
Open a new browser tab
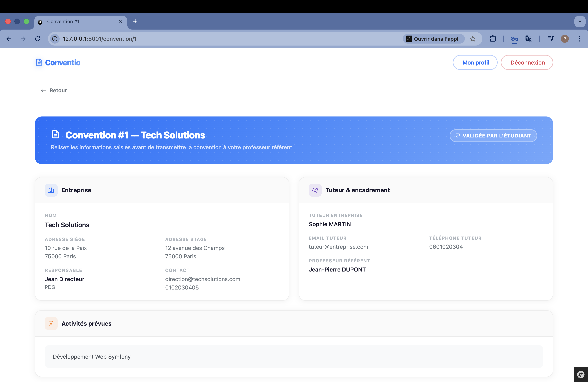click(135, 21)
